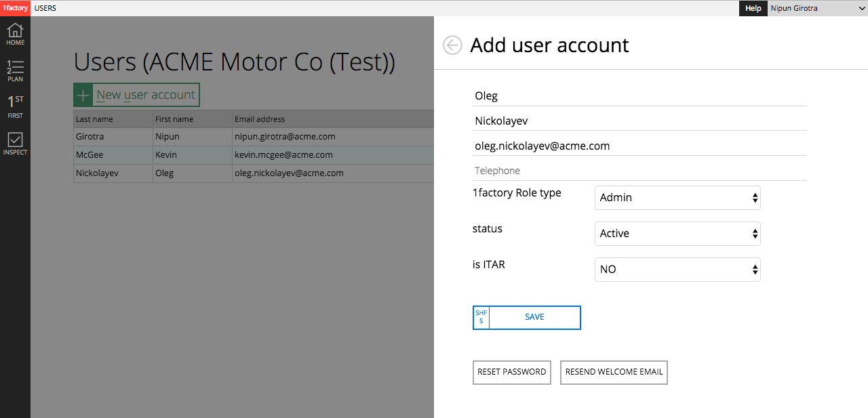Click the first name field containing Oleg
This screenshot has width=868, height=418.
(639, 96)
